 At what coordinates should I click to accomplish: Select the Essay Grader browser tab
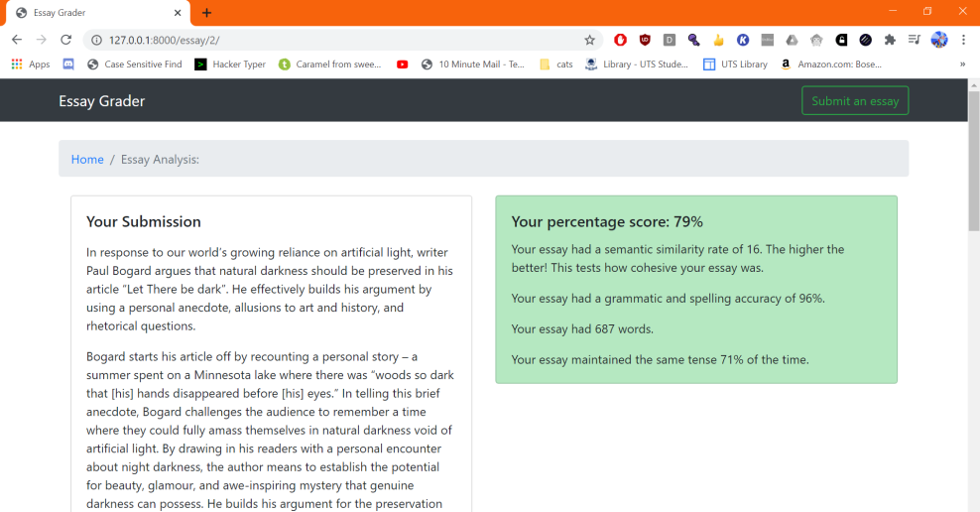100,13
